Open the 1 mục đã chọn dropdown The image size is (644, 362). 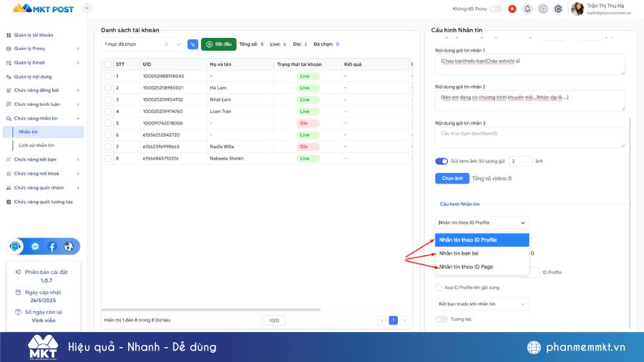(142, 44)
